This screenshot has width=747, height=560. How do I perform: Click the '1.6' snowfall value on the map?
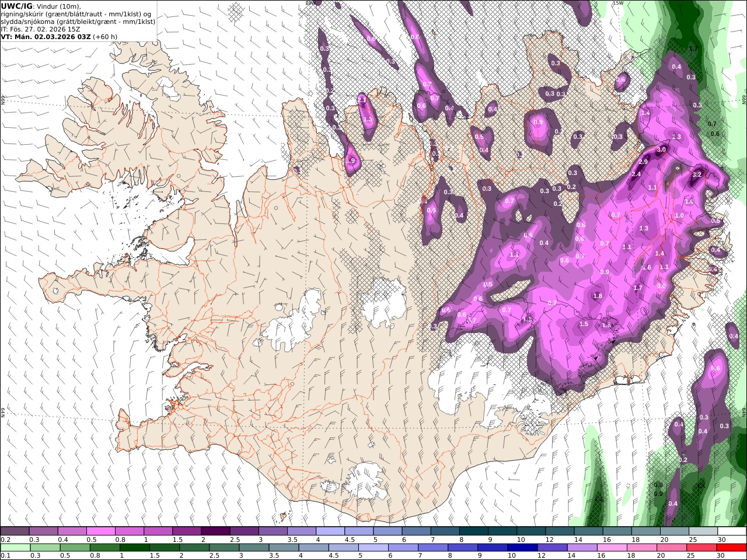[x=647, y=267]
